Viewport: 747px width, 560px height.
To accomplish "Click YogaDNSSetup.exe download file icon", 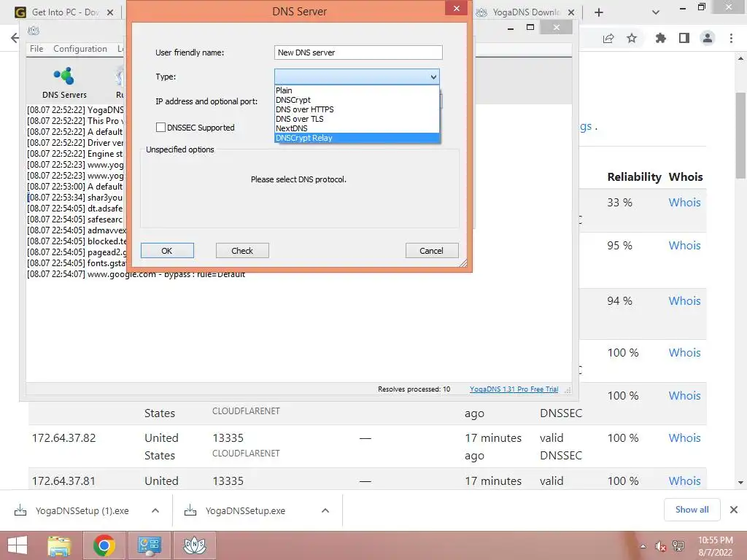I will tap(190, 510).
